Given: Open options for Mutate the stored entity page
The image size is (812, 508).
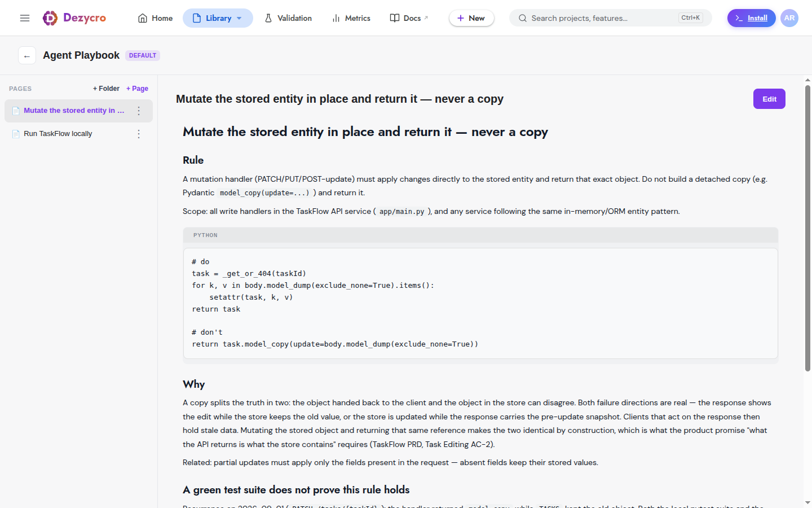Looking at the screenshot, I should coord(139,111).
